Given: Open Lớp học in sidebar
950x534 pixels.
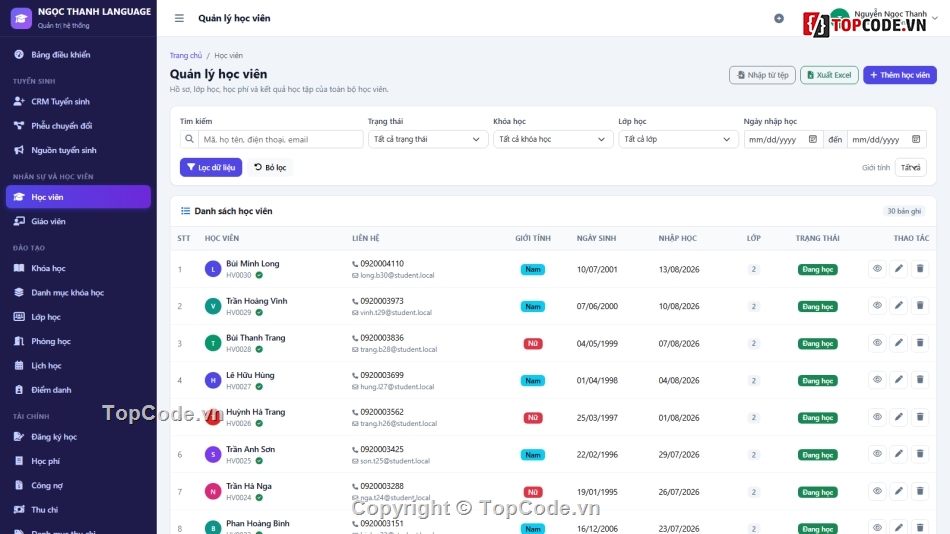Looking at the screenshot, I should click(x=78, y=316).
